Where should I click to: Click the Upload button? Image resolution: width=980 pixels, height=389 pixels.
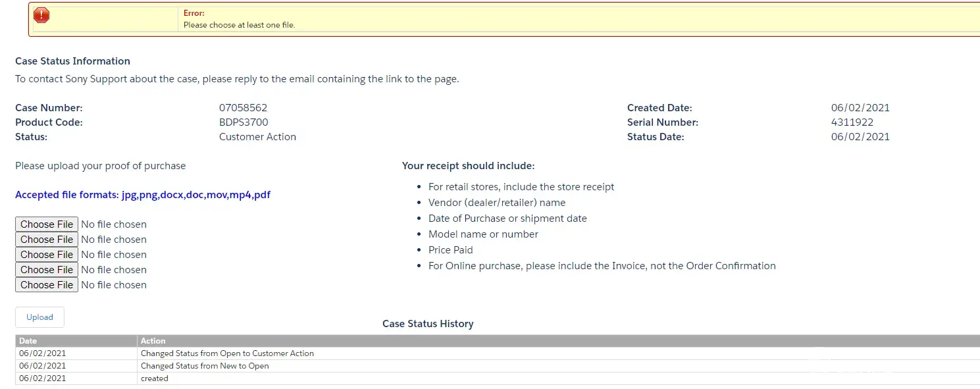click(39, 317)
